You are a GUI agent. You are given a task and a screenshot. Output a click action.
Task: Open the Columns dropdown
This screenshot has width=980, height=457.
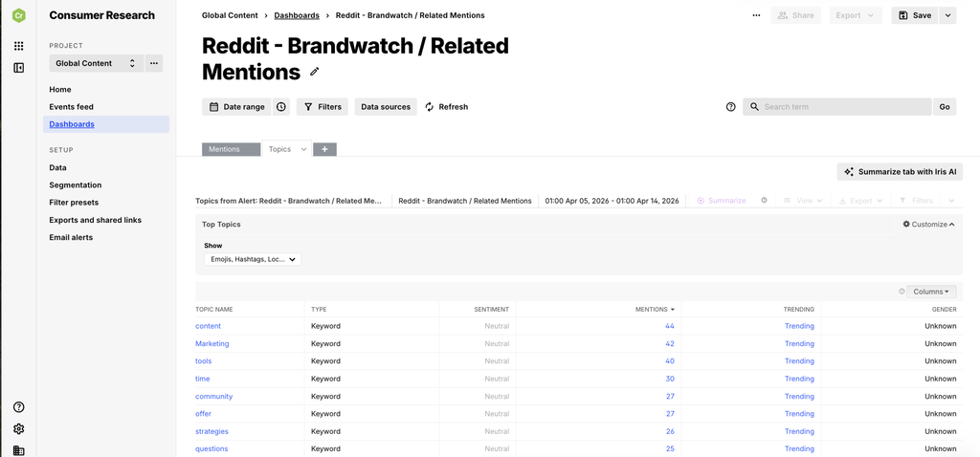pyautogui.click(x=931, y=292)
